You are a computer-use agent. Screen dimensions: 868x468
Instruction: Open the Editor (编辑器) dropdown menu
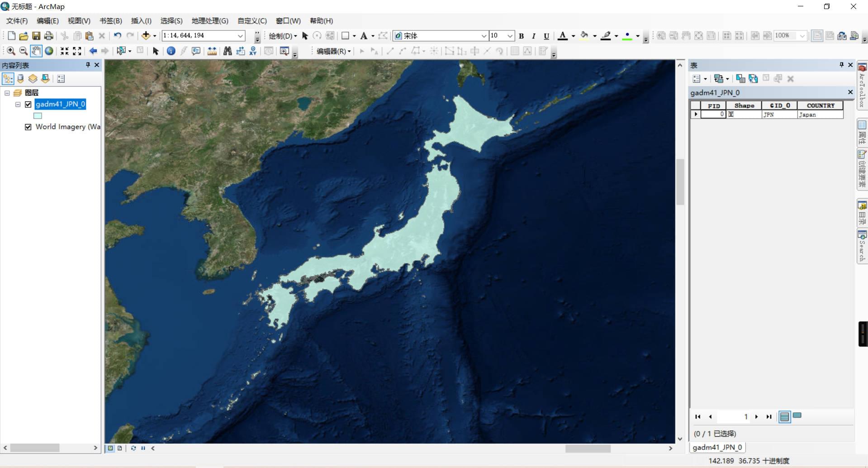click(334, 51)
